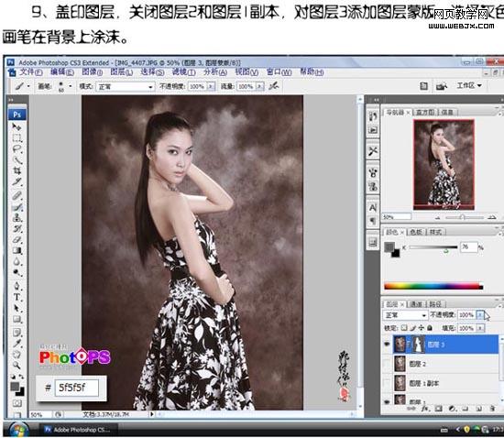This screenshot has width=504, height=438.
Task: Select the Crop tool
Action: (16, 171)
